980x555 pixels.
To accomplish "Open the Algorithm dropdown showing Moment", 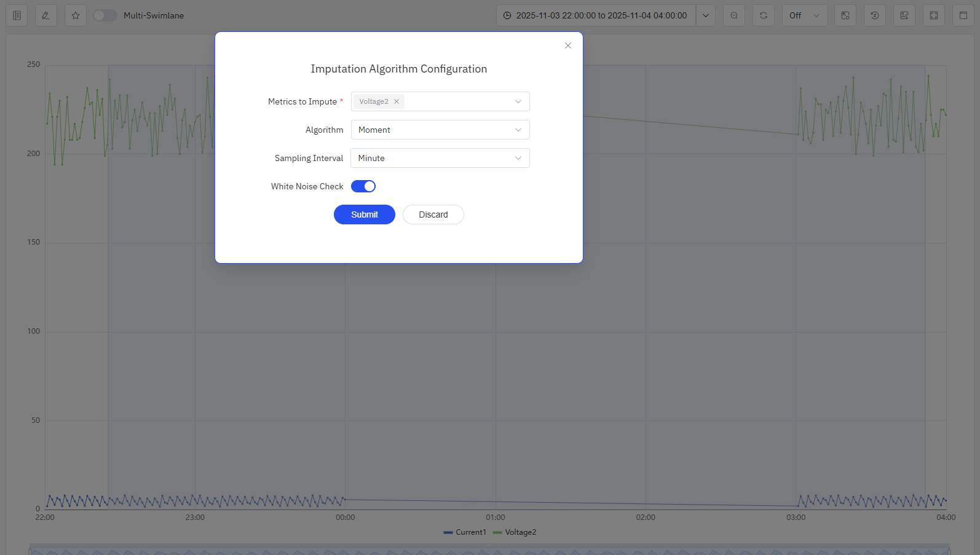I will pos(440,130).
